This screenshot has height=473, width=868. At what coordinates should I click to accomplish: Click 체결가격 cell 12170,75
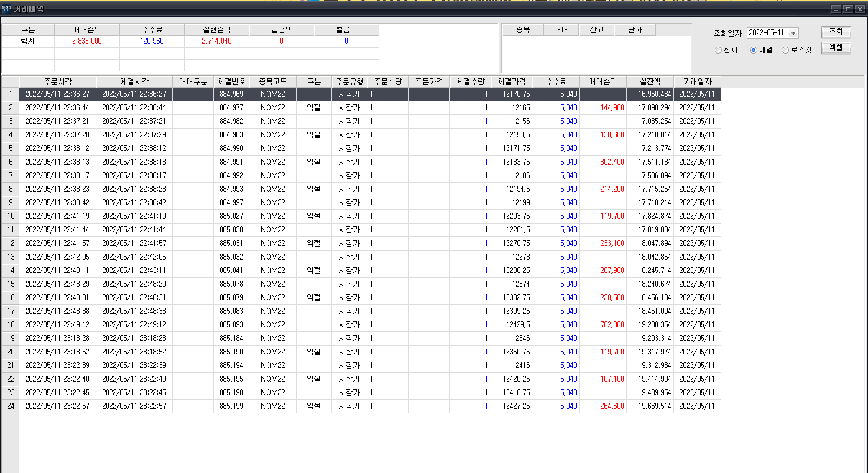511,94
